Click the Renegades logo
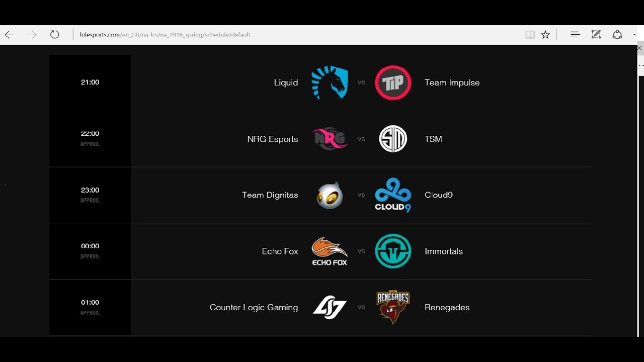Image resolution: width=644 pixels, height=362 pixels. point(393,307)
